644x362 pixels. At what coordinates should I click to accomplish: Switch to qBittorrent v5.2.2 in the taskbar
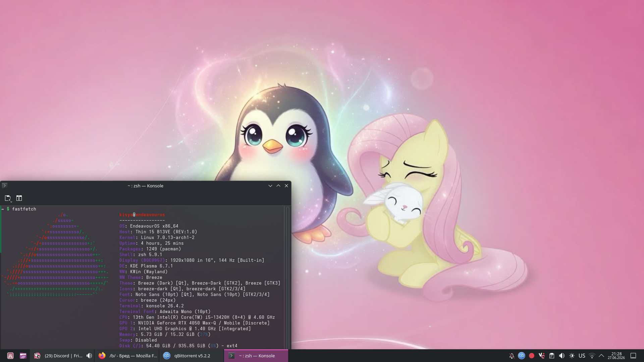tap(192, 356)
